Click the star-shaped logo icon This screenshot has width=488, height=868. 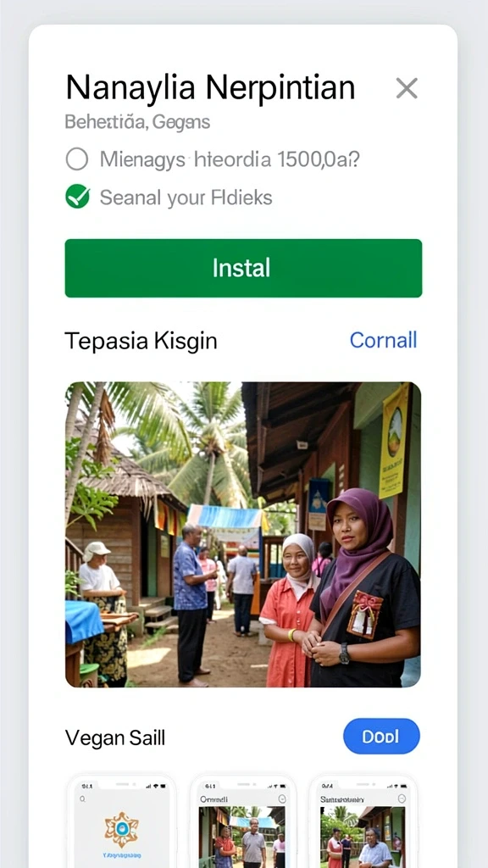tap(121, 830)
